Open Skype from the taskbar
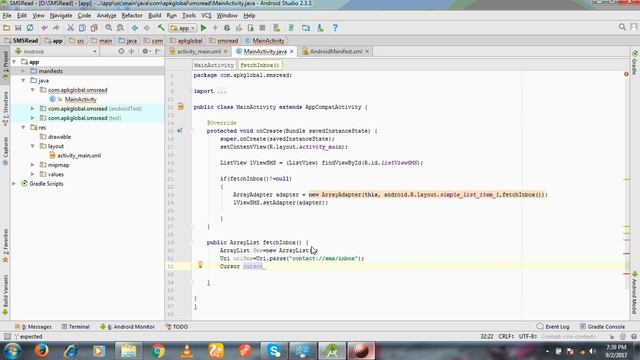Image resolution: width=640 pixels, height=360 pixels. click(x=274, y=351)
